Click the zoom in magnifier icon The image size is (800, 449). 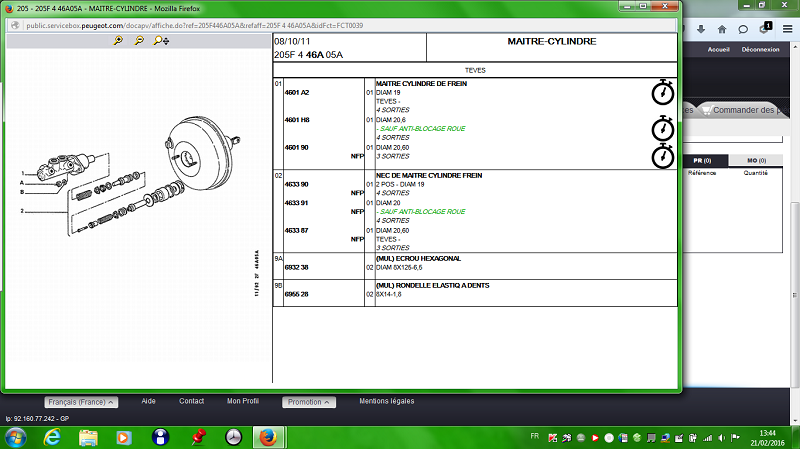(118, 40)
